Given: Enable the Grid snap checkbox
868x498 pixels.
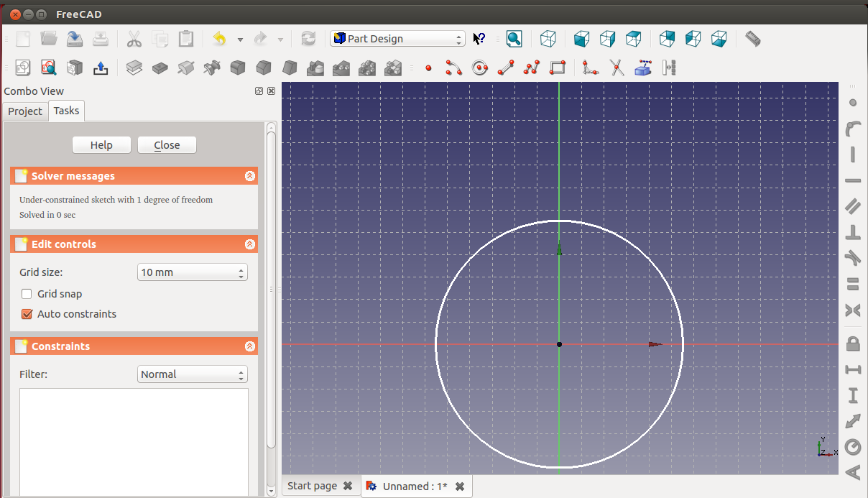Looking at the screenshot, I should point(27,294).
